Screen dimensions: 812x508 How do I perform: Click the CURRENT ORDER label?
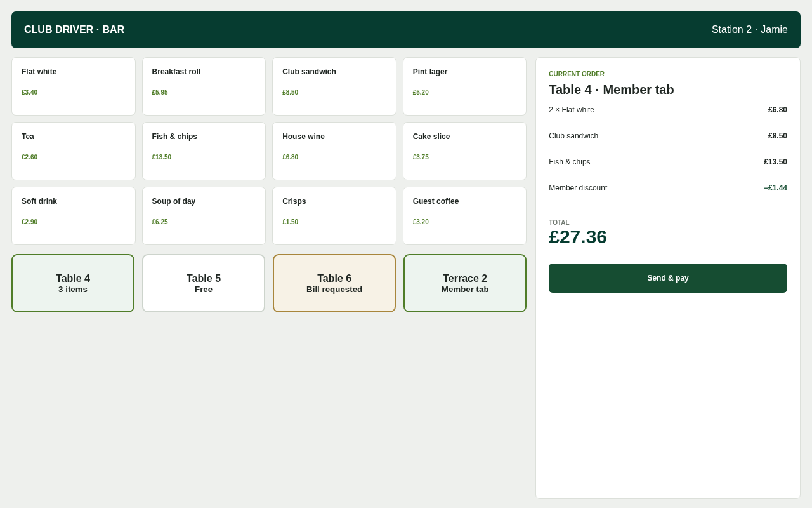click(577, 74)
